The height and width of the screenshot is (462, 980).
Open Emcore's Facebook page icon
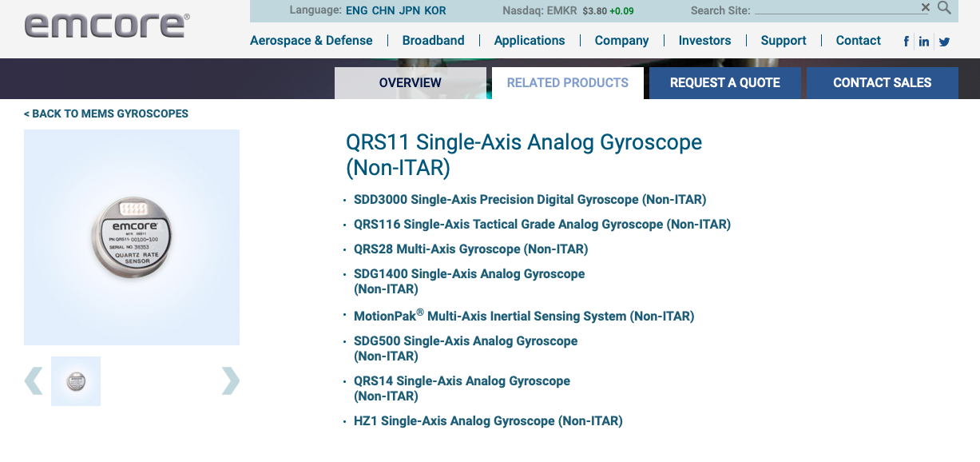tap(907, 42)
